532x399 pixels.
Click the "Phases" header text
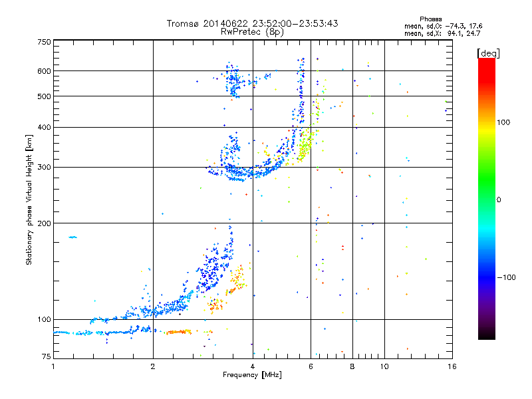point(430,19)
